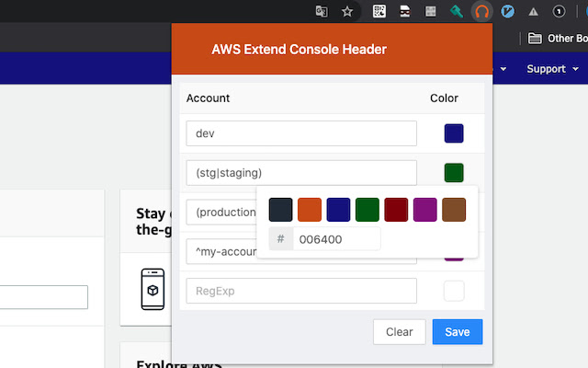Click the ^my-accoun regexp field
This screenshot has width=588, height=368.
tap(221, 251)
